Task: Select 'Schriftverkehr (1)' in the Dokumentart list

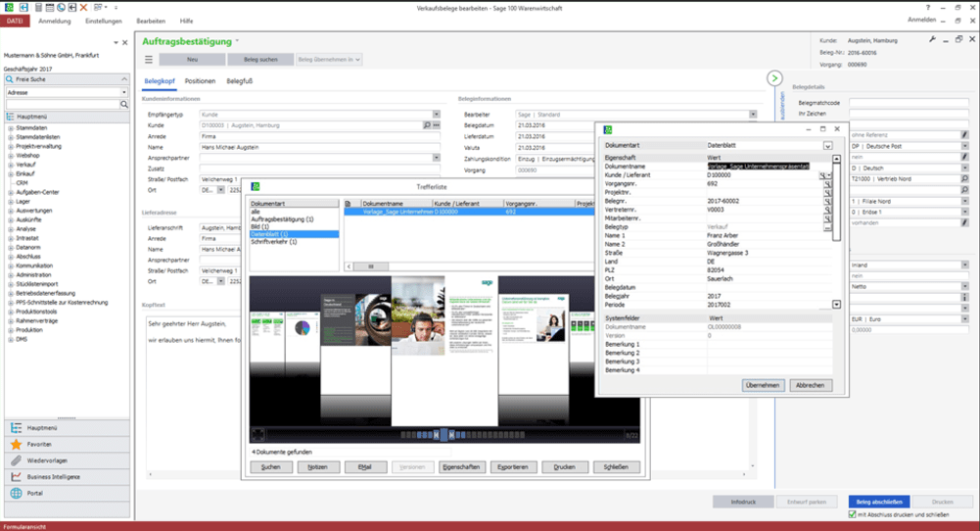Action: [274, 241]
